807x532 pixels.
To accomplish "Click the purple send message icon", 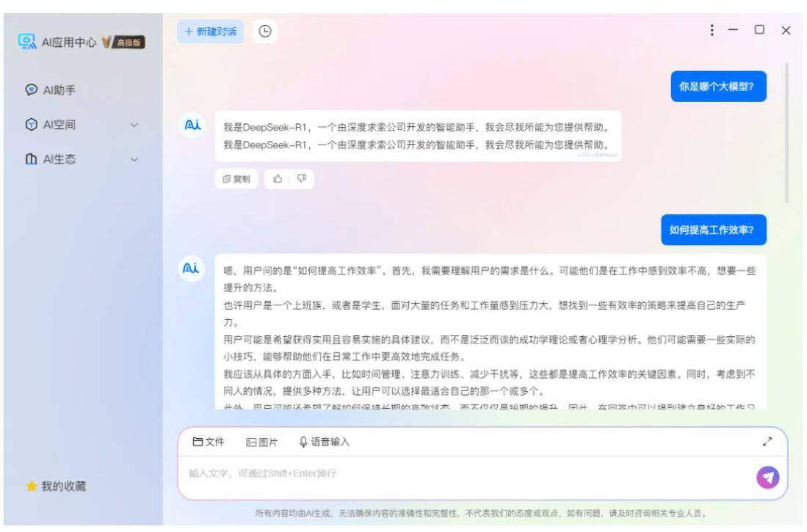I will [767, 478].
